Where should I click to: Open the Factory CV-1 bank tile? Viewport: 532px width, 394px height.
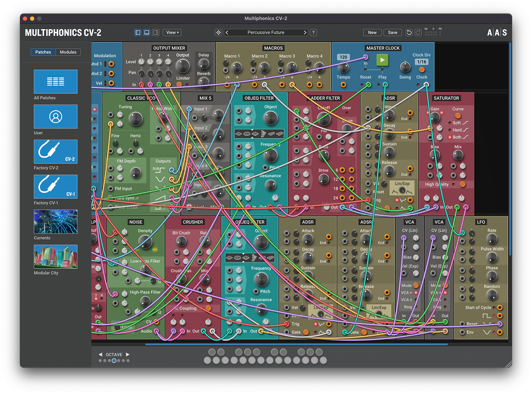56,187
